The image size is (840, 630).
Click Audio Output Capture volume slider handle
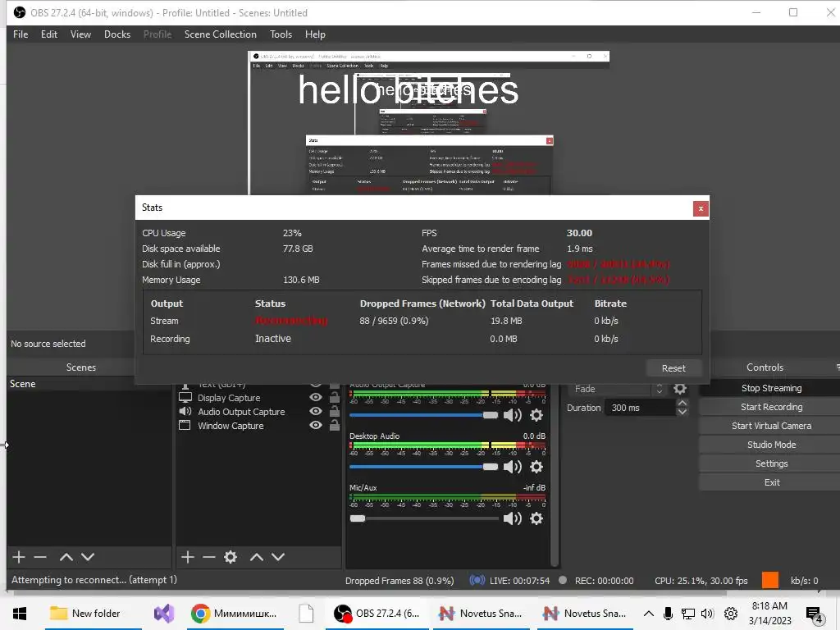click(491, 415)
